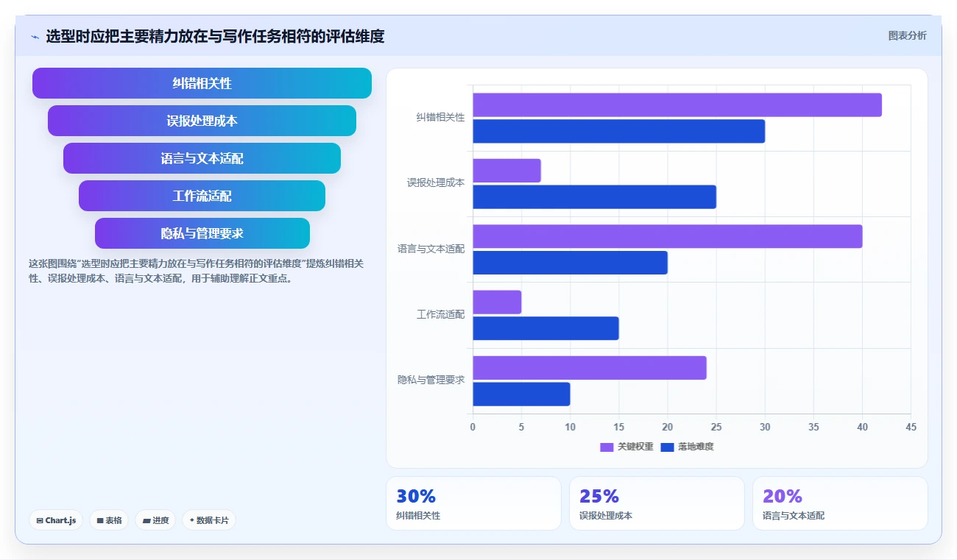Viewport: 957px width, 560px height.
Task: Click the x-axis tick value 45
Action: [911, 427]
